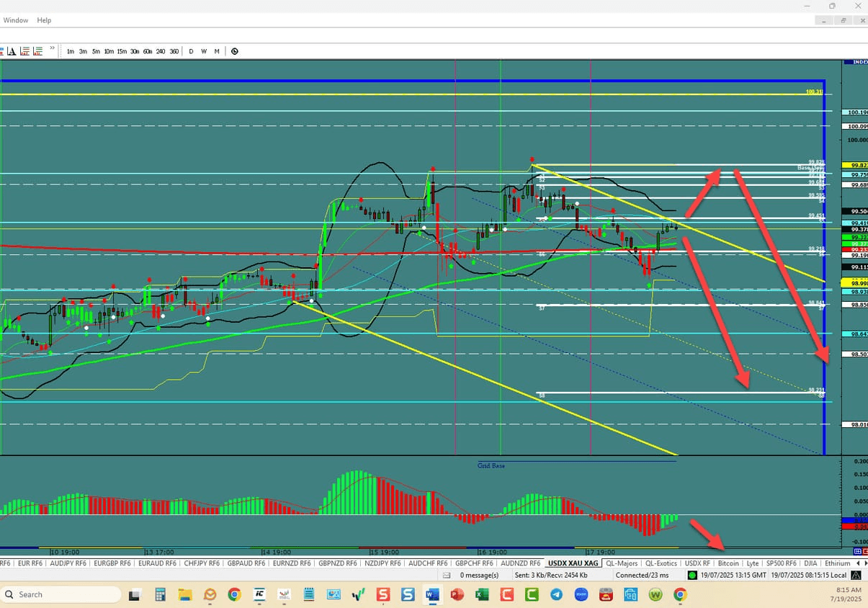Click the chart text annotation tool icon
The width and height of the screenshot is (868, 608).
coord(11,51)
